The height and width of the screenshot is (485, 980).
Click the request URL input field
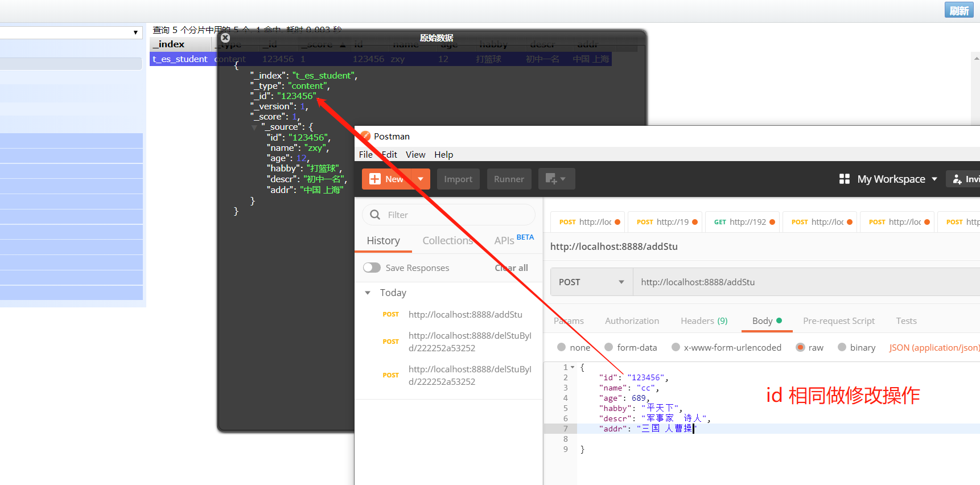(x=807, y=282)
